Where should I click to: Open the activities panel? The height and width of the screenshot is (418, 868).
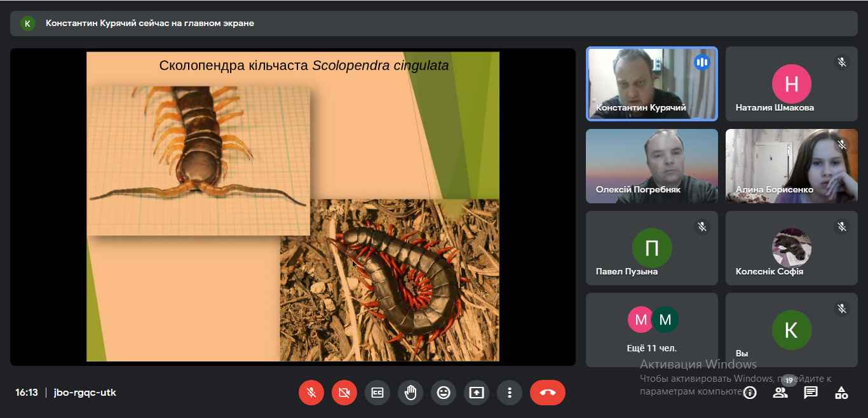pyautogui.click(x=841, y=393)
